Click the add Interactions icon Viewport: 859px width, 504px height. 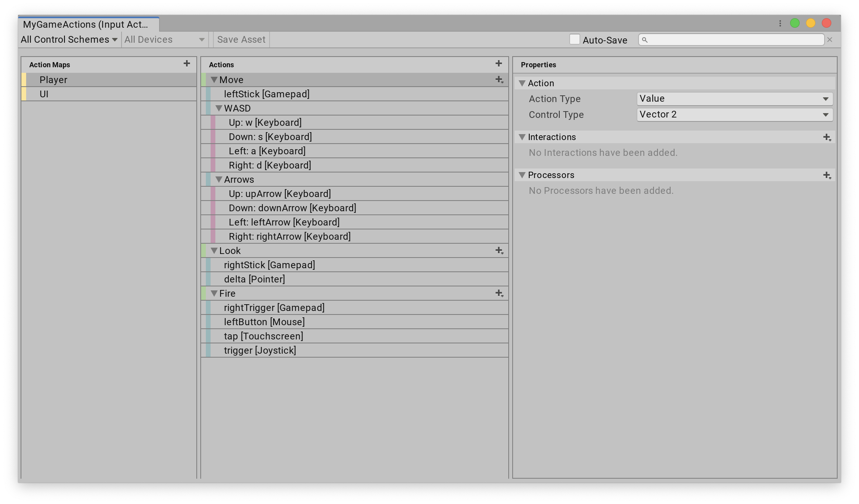pyautogui.click(x=827, y=137)
